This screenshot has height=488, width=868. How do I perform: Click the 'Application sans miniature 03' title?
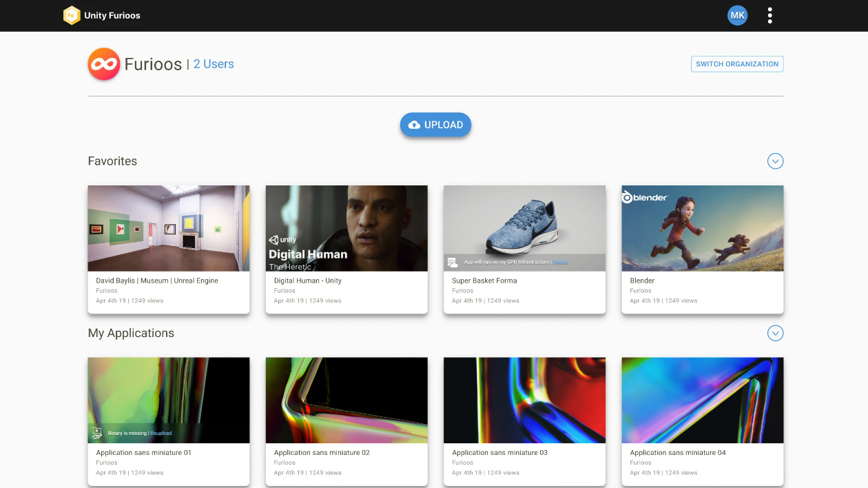(x=500, y=453)
